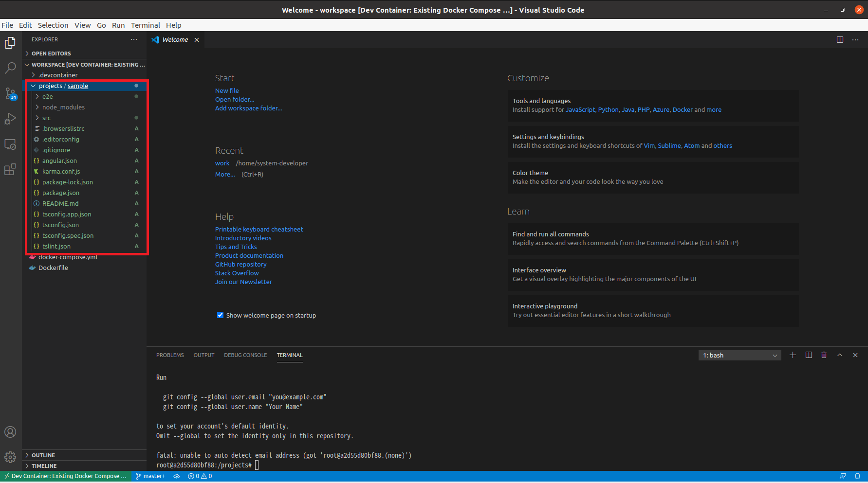The image size is (868, 483).
Task: Open the Remote Explorer view
Action: [x=10, y=144]
